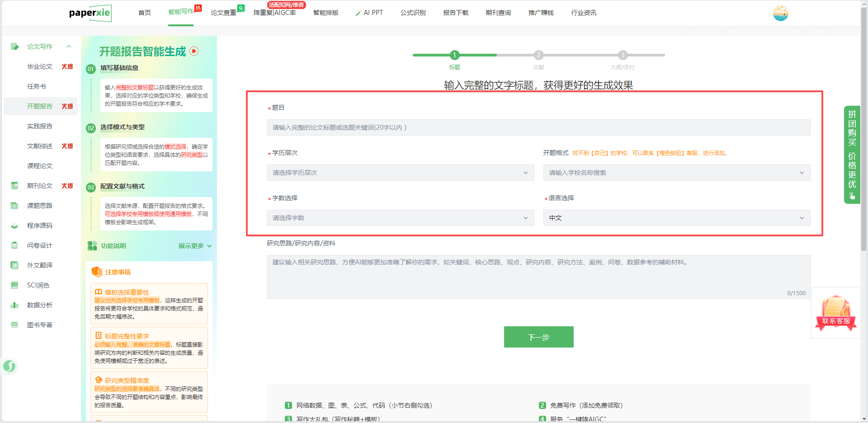Click the 数据分析 bar chart icon
Image resolution: width=868 pixels, height=423 pixels.
[x=14, y=305]
